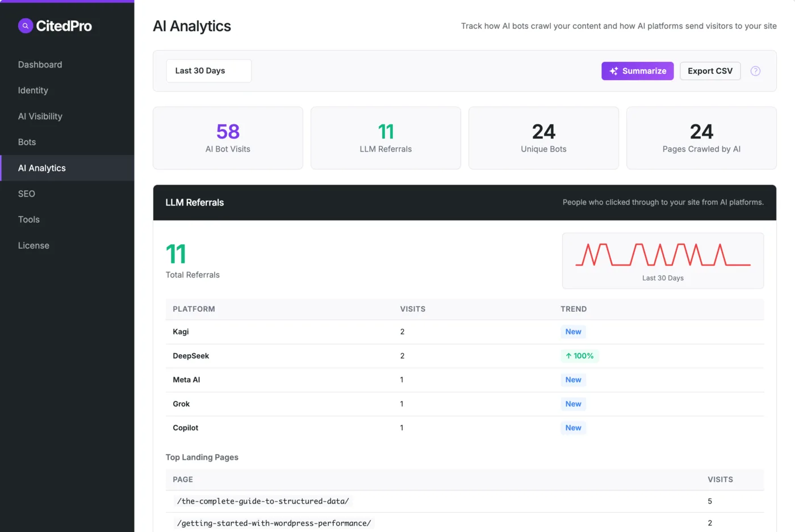Viewport: 795px width, 532px height.
Task: Click the Total Referrals label
Action: [193, 275]
